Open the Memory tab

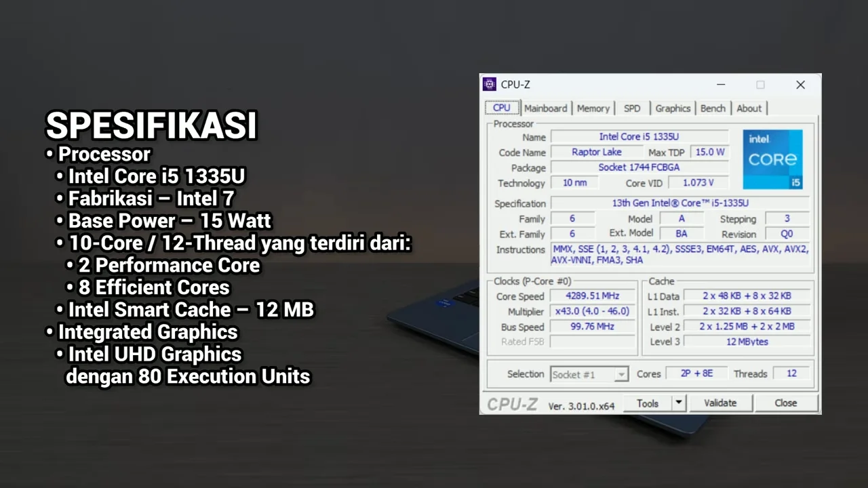click(593, 108)
